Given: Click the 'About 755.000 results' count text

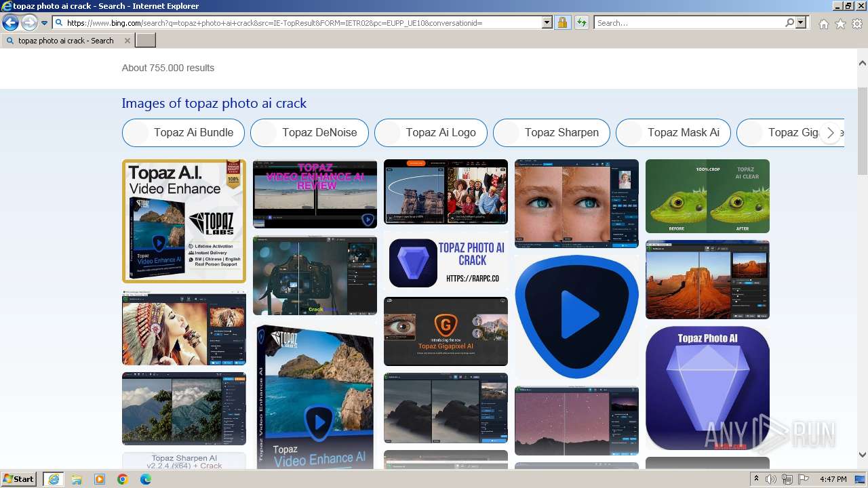Looking at the screenshot, I should pos(168,68).
